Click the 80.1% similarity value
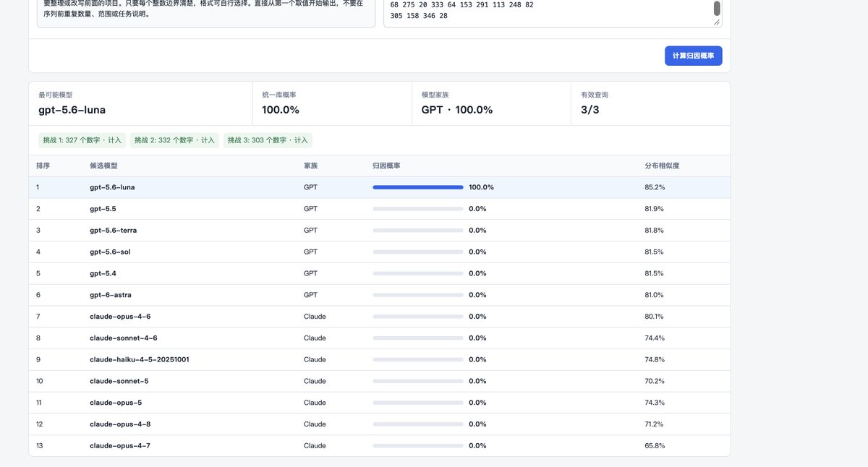The image size is (868, 467). (x=655, y=317)
